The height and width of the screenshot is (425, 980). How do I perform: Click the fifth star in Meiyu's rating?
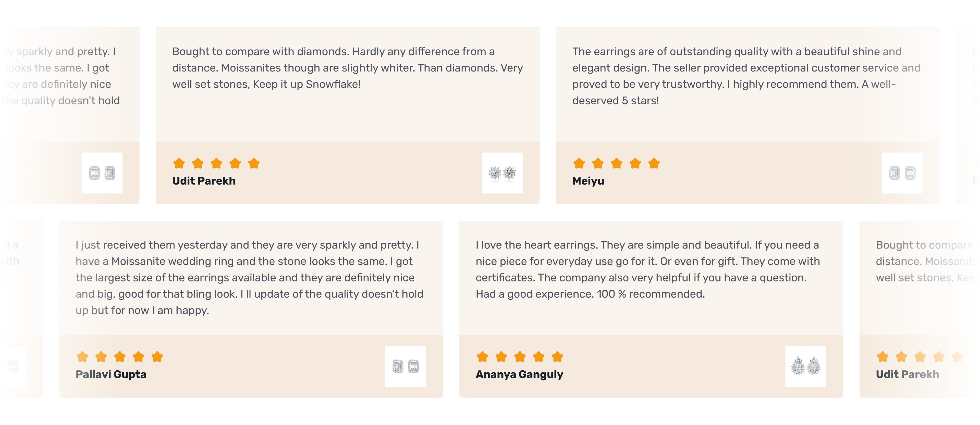pos(654,163)
